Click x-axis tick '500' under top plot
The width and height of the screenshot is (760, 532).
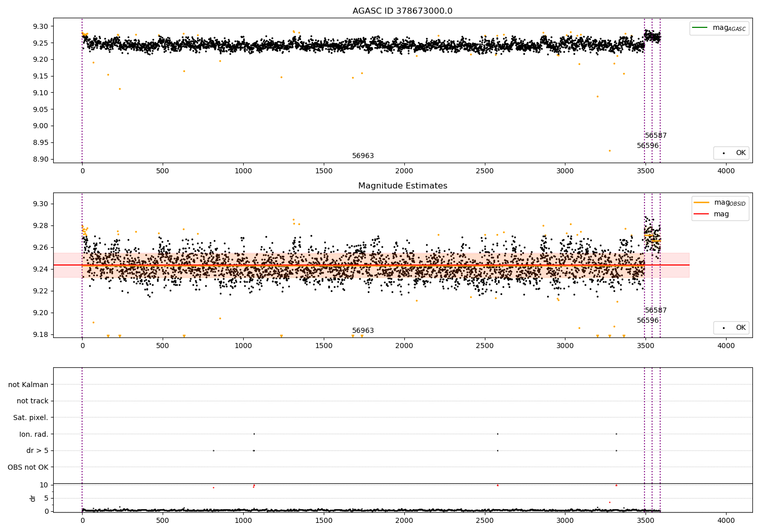(163, 171)
